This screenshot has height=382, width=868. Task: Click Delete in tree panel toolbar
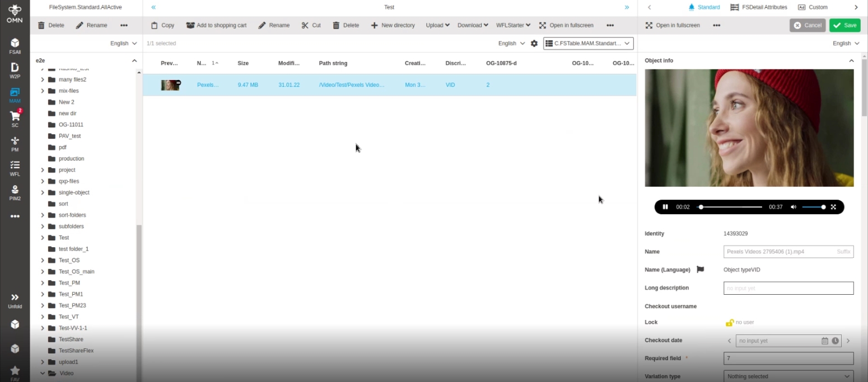click(x=51, y=25)
